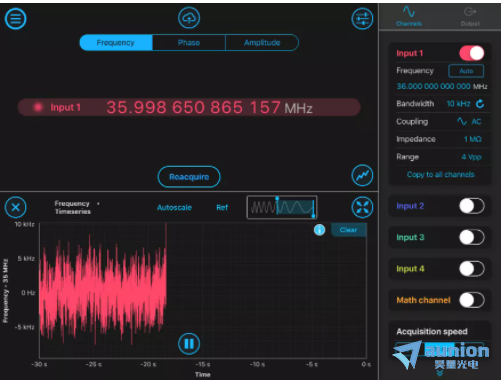Click Copy to all channels link

[440, 174]
